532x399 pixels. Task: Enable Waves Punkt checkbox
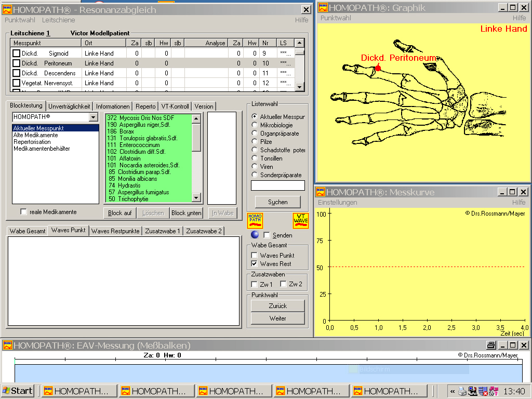(x=254, y=255)
